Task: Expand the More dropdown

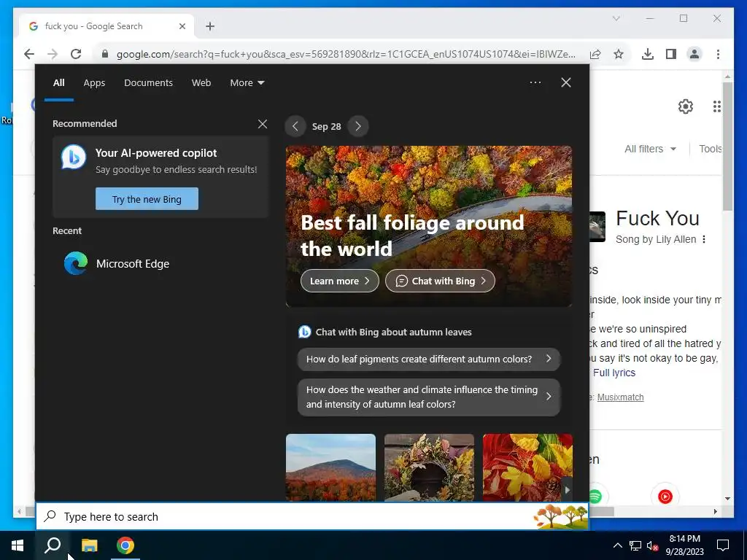Action: (247, 83)
